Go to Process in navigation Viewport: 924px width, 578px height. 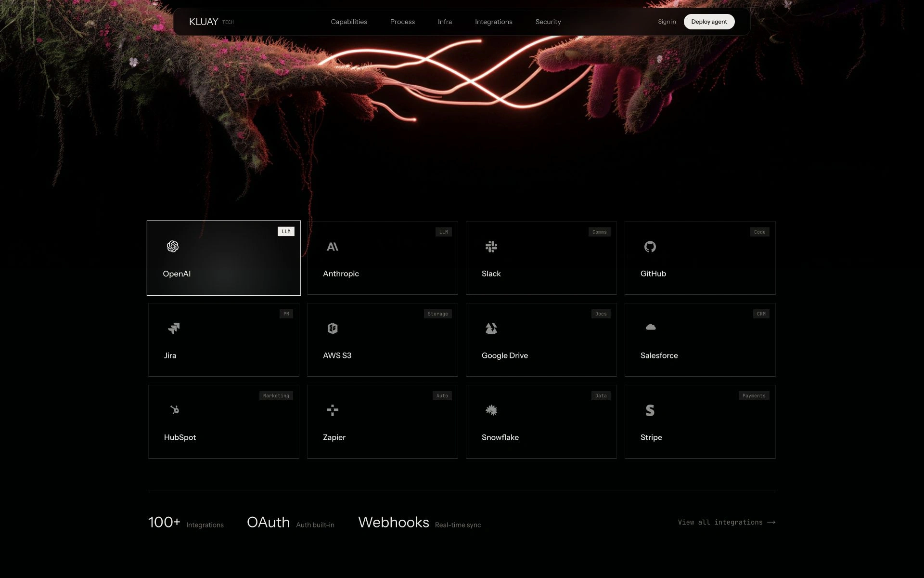(402, 22)
